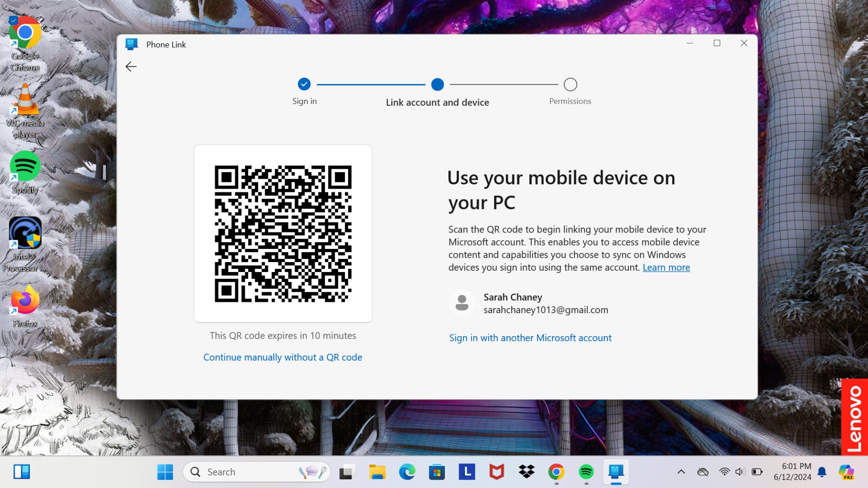
Task: Open Microsoft Store from the taskbar
Action: pos(437,472)
